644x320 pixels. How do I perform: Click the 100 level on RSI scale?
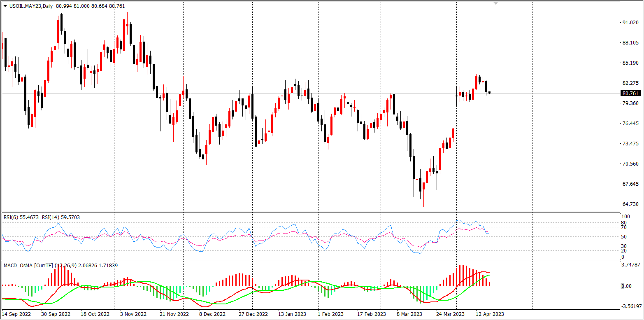pos(625,217)
